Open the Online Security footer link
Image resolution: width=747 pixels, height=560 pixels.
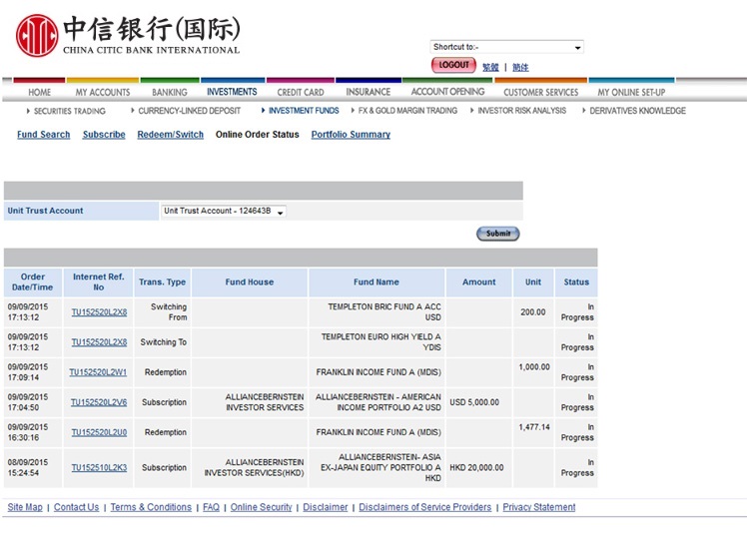261,507
